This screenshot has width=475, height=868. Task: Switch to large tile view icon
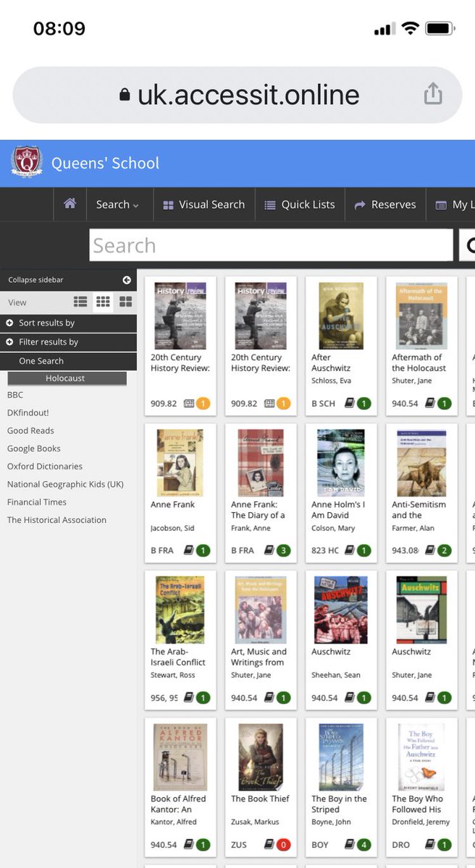125,302
